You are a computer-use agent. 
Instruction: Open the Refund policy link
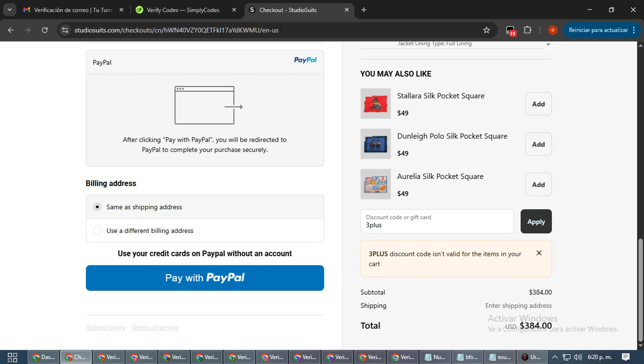click(106, 327)
